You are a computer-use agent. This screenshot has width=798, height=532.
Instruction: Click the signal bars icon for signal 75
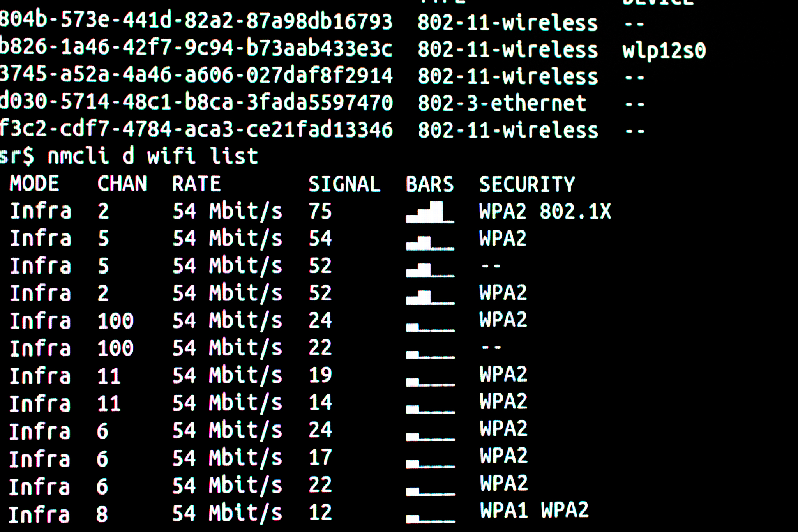point(429,212)
